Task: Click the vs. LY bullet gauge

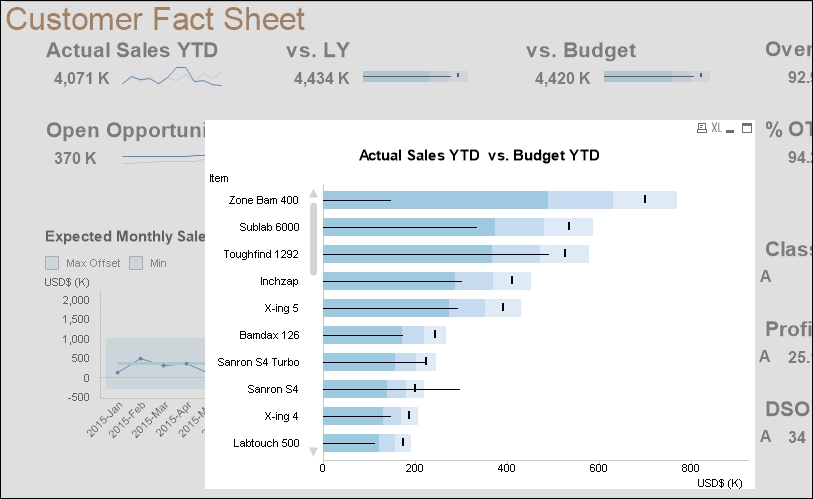Action: (415, 77)
